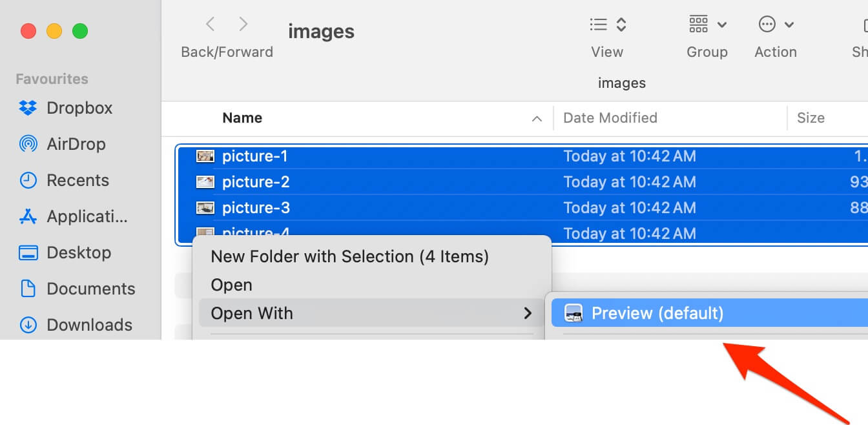Sort files by the Name column header
This screenshot has height=425, width=868.
[242, 118]
